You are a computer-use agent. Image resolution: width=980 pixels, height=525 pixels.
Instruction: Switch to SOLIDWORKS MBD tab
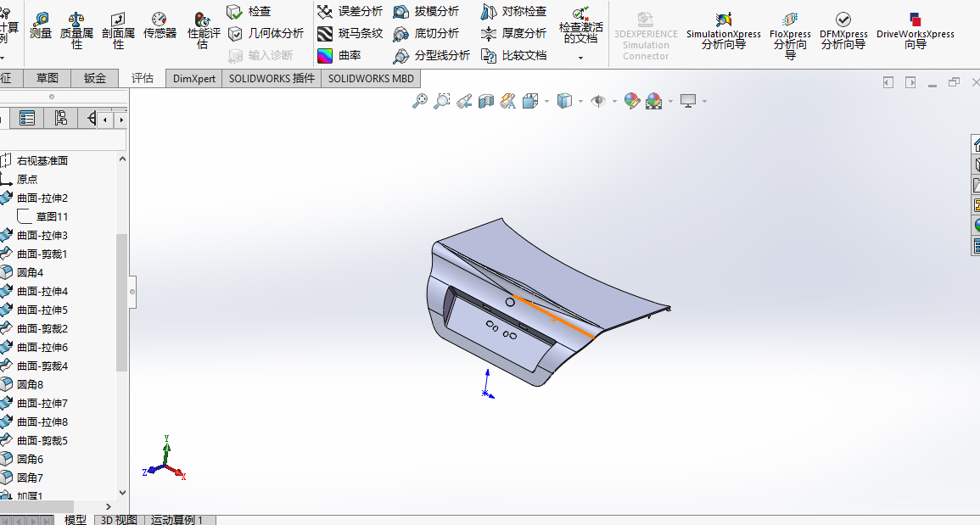click(372, 79)
